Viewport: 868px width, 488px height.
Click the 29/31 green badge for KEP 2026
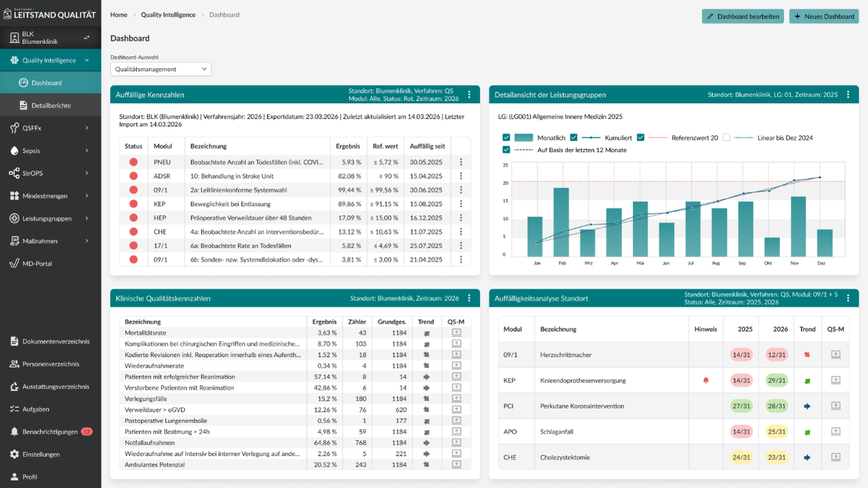click(x=776, y=380)
